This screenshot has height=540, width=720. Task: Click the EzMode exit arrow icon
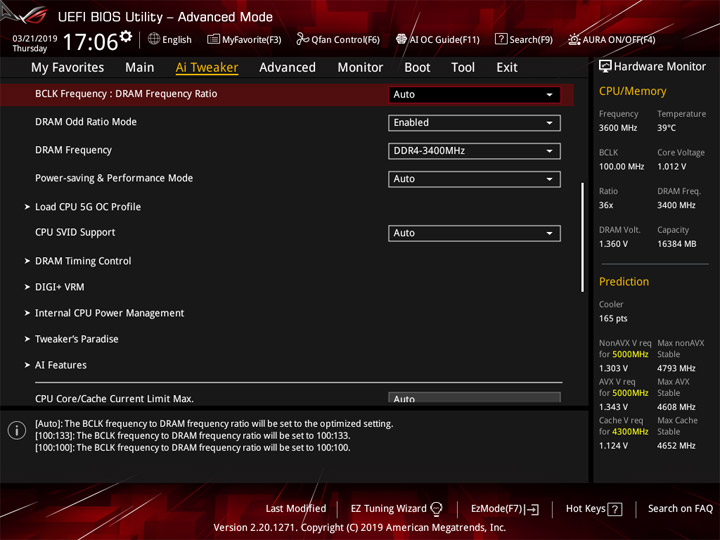(532, 509)
